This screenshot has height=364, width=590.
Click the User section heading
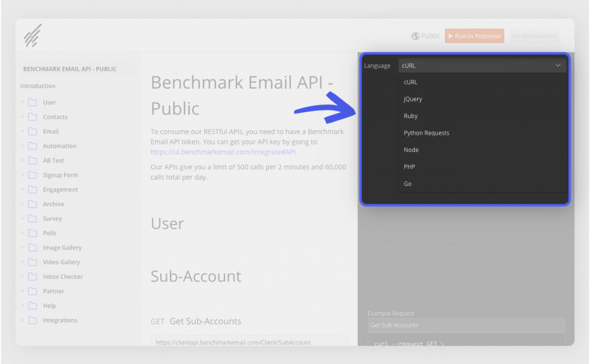(x=168, y=223)
